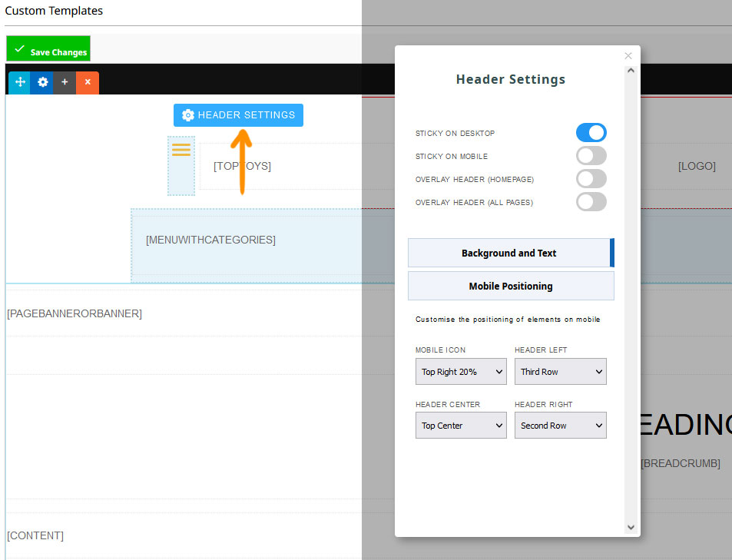The image size is (732, 560).
Task: Click the plus icon to add block
Action: 65,82
